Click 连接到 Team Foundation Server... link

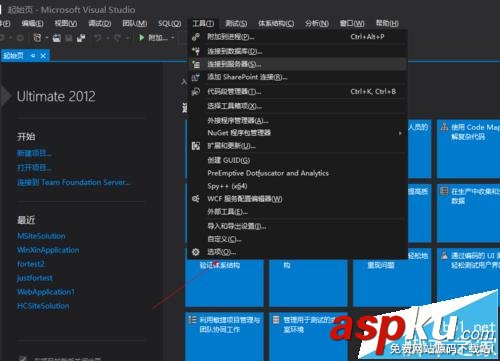pos(74,182)
